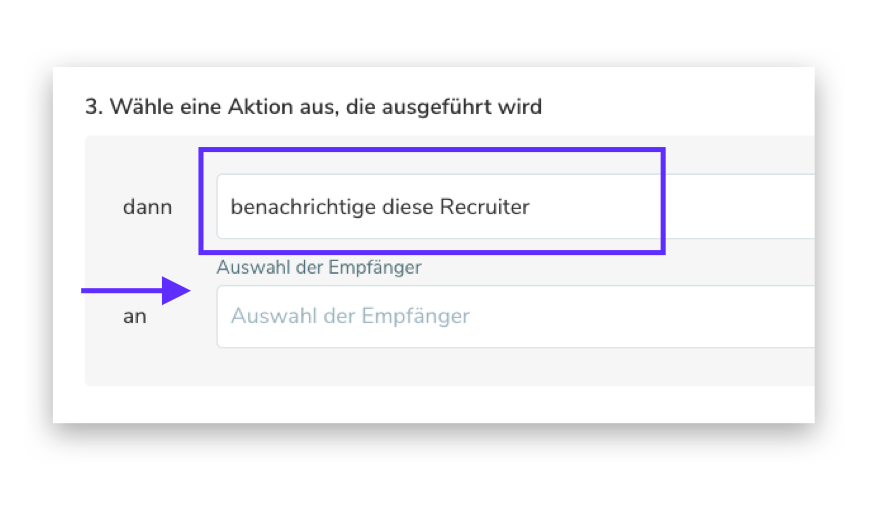This screenshot has height=509, width=882.
Task: Click the grey placeholder text in the recipient box
Action: pyautogui.click(x=350, y=317)
